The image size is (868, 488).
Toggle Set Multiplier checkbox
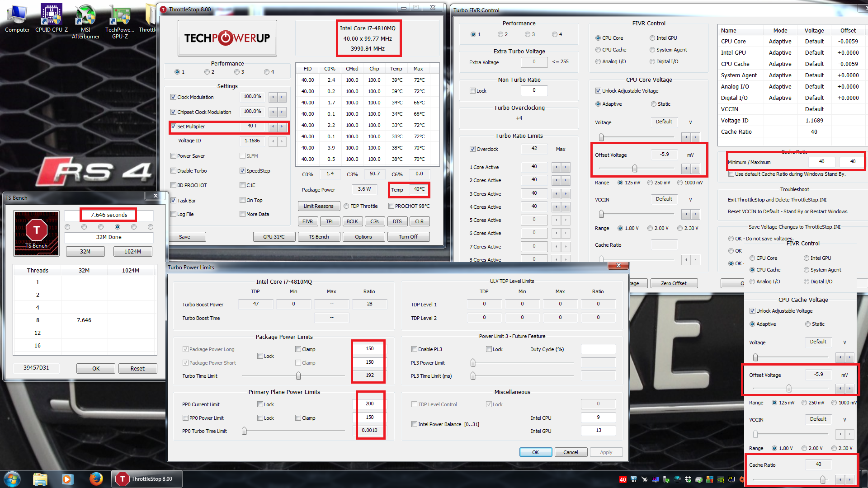pos(173,127)
